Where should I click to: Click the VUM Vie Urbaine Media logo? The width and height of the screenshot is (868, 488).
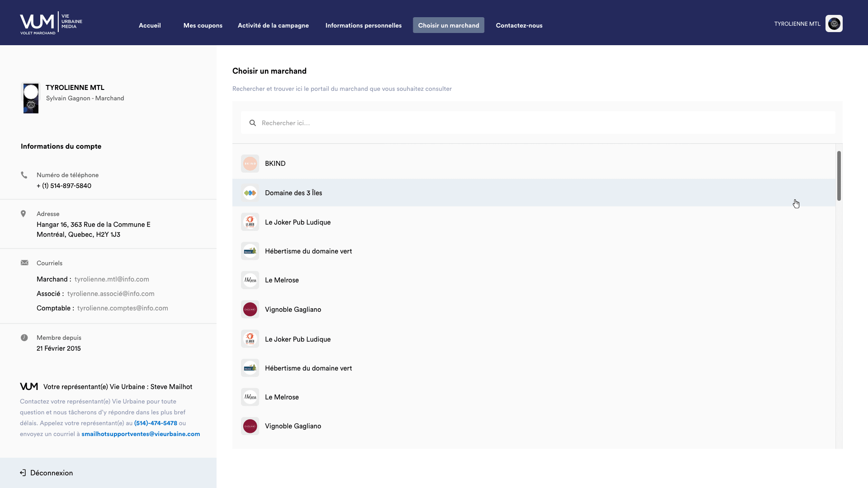[51, 23]
